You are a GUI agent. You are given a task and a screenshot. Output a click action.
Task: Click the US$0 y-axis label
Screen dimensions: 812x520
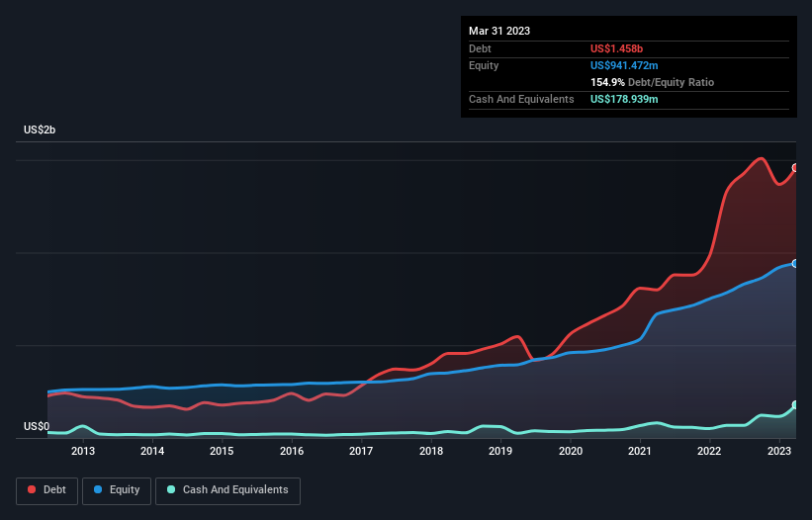(37, 426)
